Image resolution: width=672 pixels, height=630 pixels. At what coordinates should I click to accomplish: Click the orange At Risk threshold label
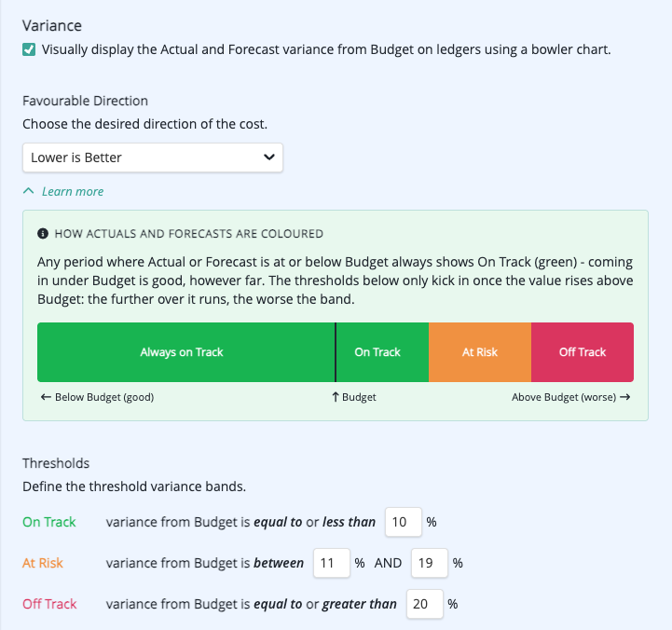(x=43, y=563)
